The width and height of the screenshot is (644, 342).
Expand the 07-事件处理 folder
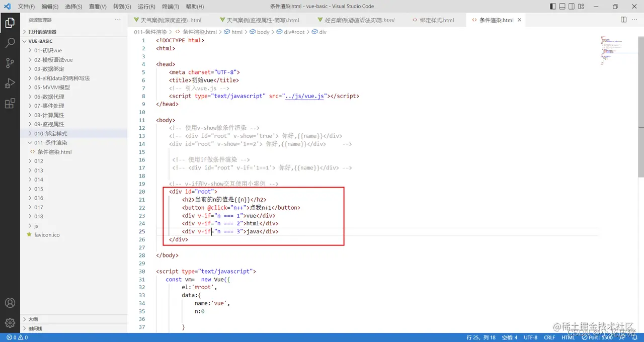click(74, 106)
